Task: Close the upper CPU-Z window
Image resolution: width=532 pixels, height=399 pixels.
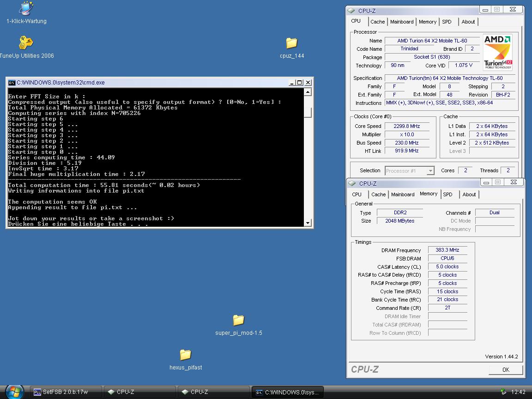Action: (513, 10)
